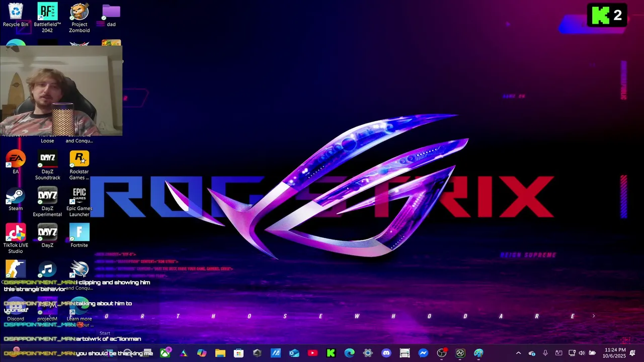Open the Epic Games Launcher desktop icon
This screenshot has height=362, width=644.
pyautogui.click(x=79, y=202)
